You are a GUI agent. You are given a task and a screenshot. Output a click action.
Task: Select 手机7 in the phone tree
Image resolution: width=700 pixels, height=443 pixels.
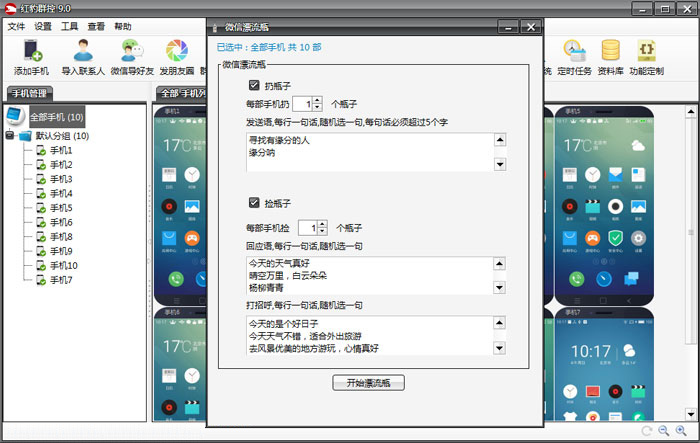(60, 280)
